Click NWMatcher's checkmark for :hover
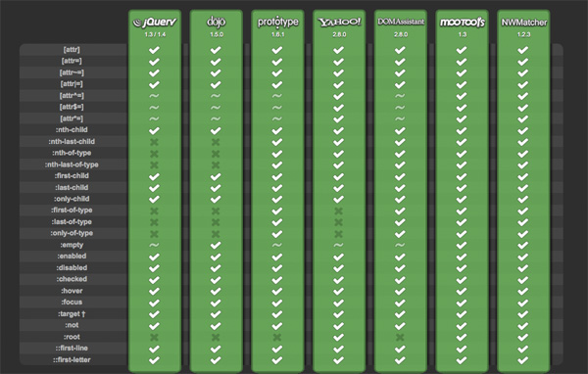 [x=522, y=291]
